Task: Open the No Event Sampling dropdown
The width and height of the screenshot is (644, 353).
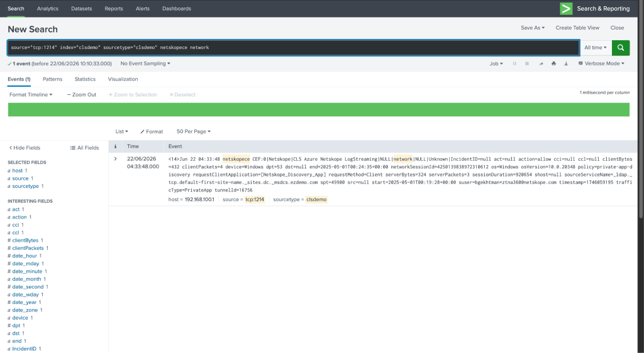Action: [x=145, y=63]
